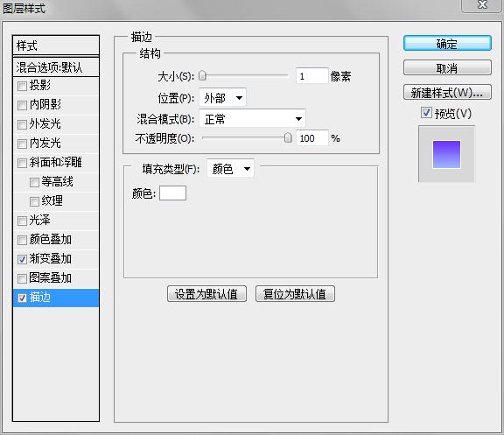Tick the 内发光 checkbox
This screenshot has height=435, width=504.
coord(22,144)
